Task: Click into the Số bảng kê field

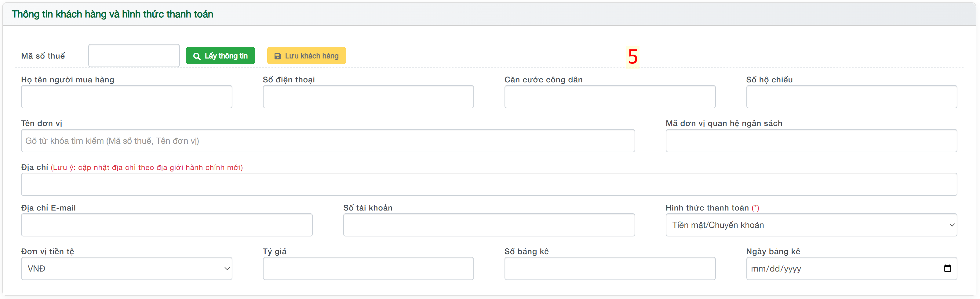Action: 610,268
